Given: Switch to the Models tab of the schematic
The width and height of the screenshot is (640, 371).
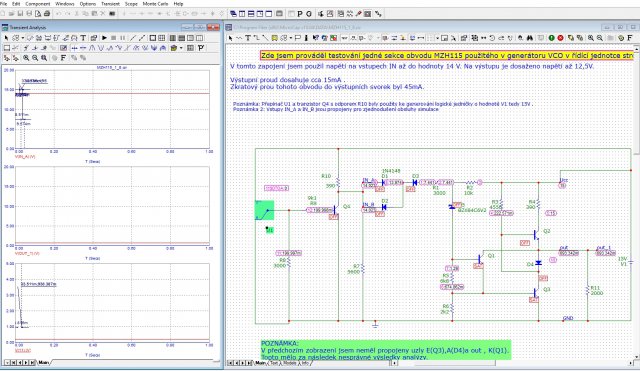Looking at the screenshot, I should pos(289,362).
